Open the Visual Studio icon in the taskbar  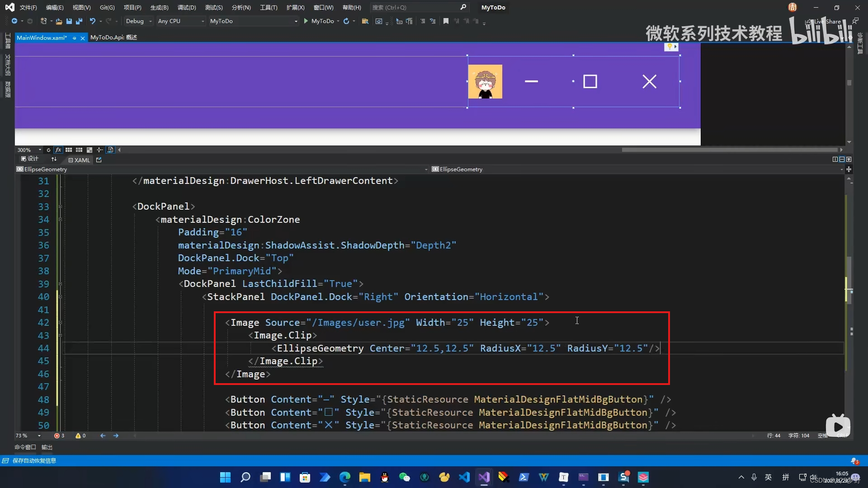pyautogui.click(x=484, y=477)
